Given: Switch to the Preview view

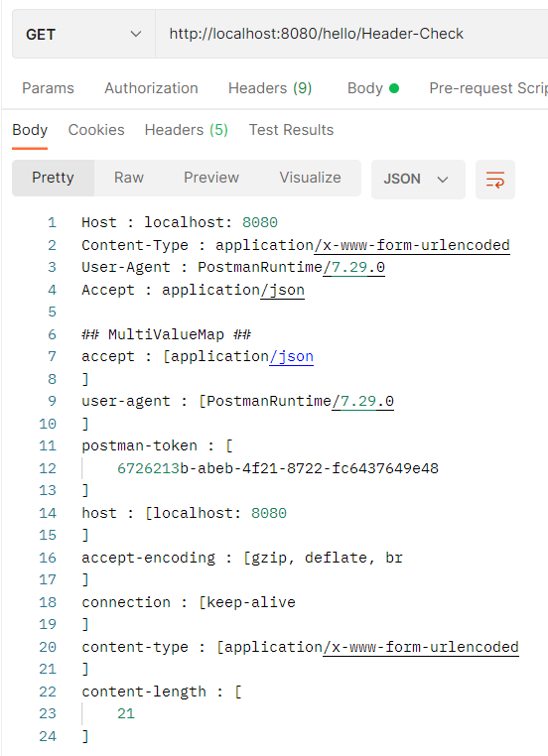Looking at the screenshot, I should click(211, 178).
